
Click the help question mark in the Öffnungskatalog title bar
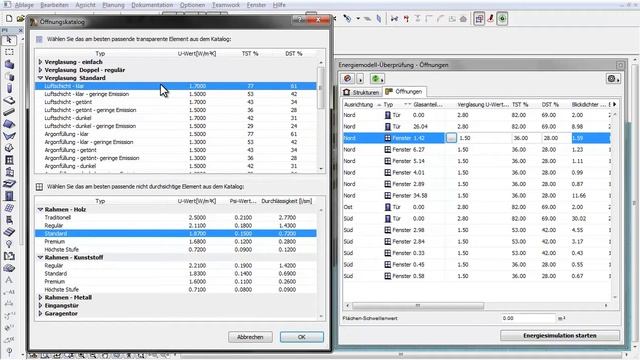300,20
